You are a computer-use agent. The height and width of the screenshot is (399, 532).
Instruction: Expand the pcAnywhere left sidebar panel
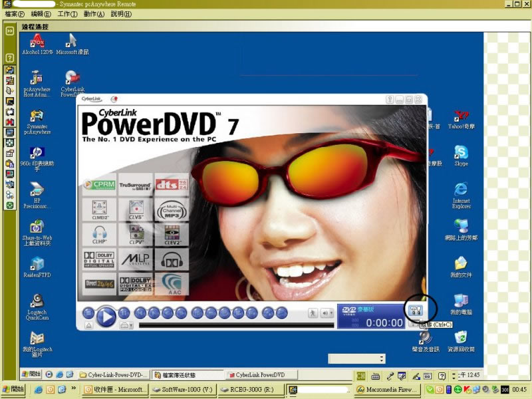pos(10,31)
